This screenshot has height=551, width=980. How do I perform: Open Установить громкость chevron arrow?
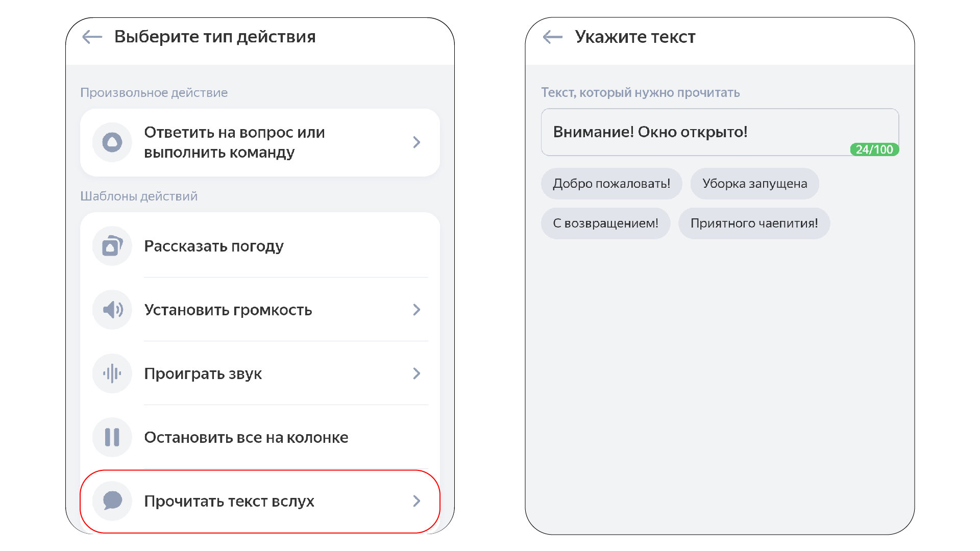[416, 310]
